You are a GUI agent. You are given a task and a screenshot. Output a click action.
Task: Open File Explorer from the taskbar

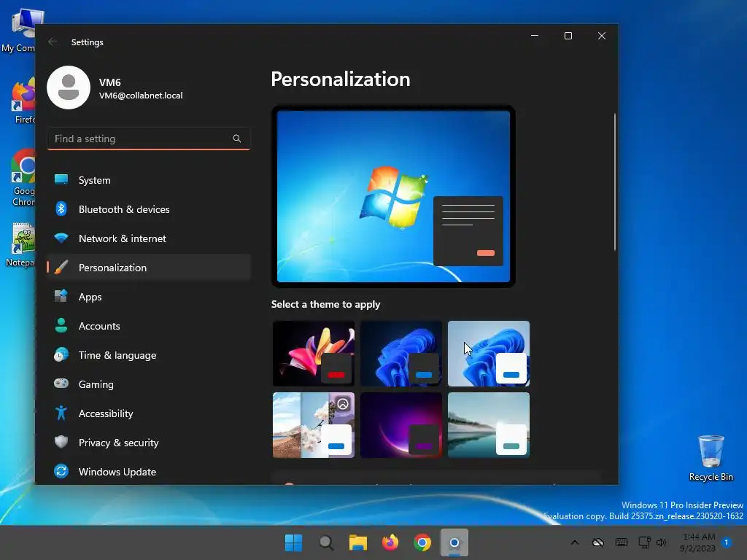[358, 542]
